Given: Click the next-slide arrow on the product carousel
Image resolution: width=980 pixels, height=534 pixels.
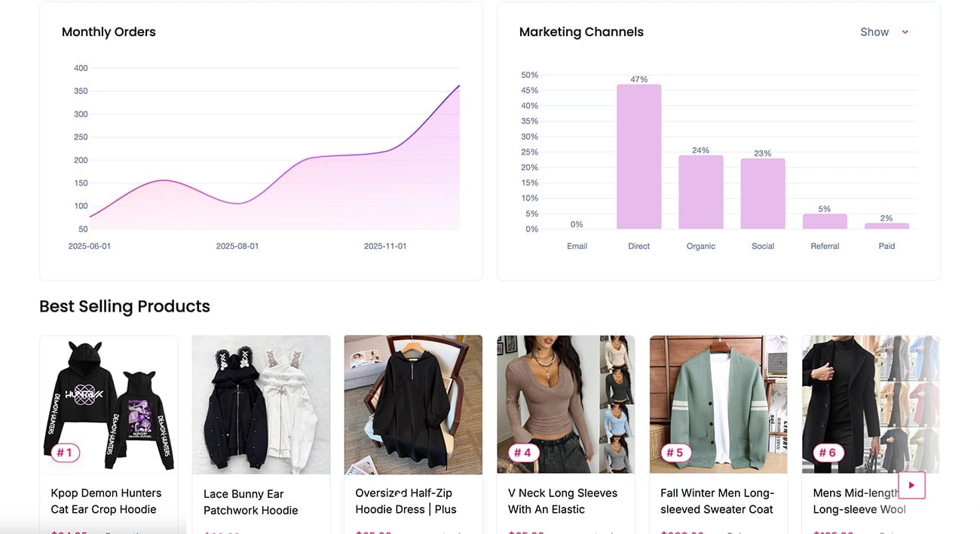Looking at the screenshot, I should (911, 485).
